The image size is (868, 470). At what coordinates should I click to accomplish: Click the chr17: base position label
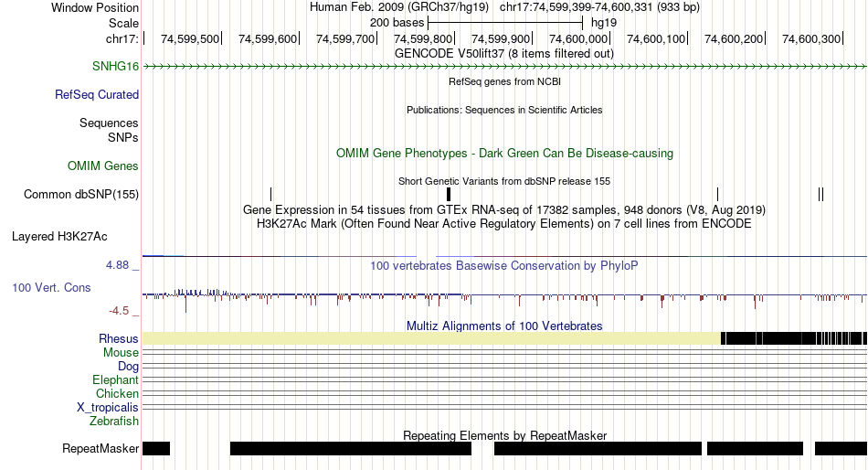pos(122,38)
